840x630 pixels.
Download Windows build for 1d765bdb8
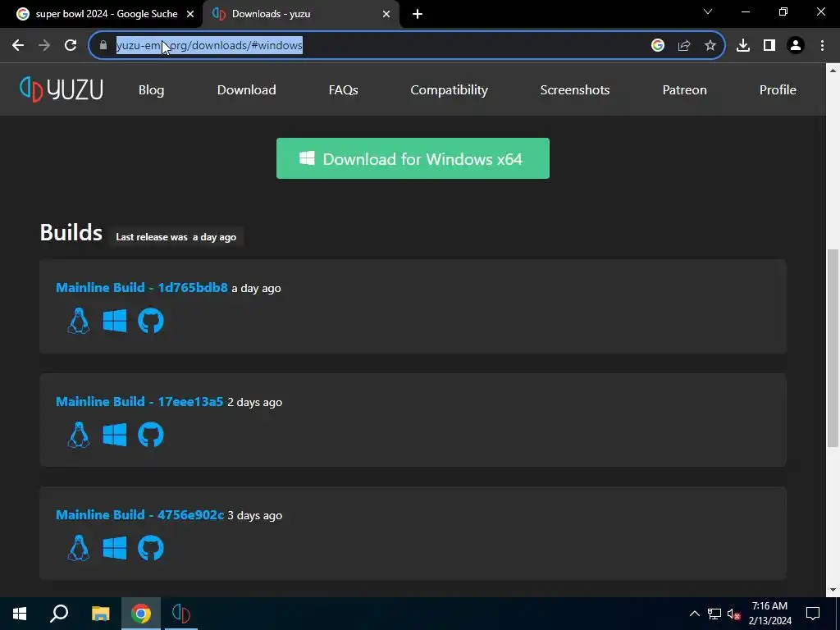115,321
